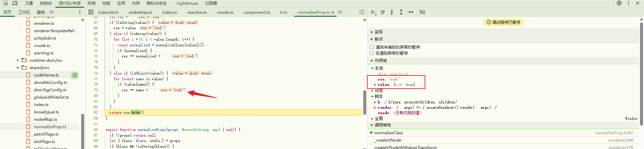Close the normalizeProp.ts editor tab

[333, 12]
